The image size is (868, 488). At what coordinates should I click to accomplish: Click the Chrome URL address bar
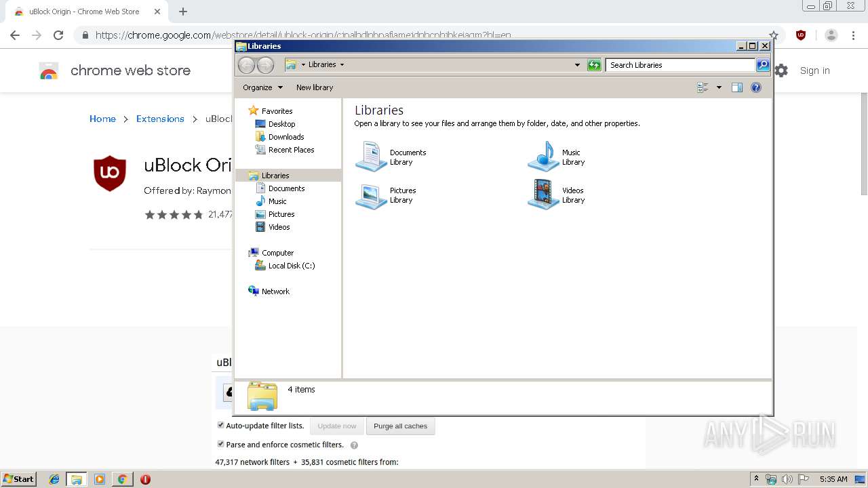coord(427,35)
